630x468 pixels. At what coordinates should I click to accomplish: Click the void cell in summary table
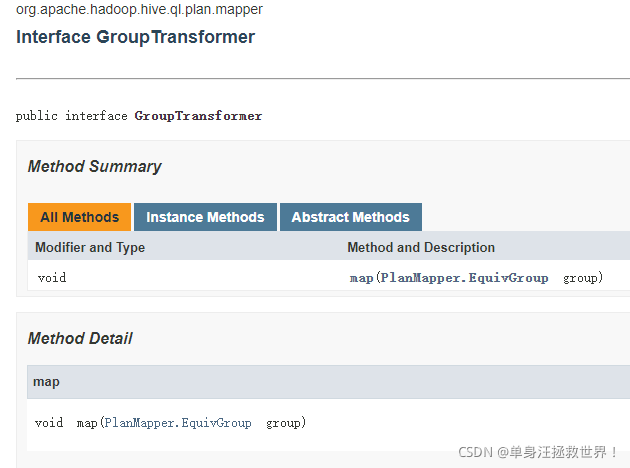[x=52, y=278]
